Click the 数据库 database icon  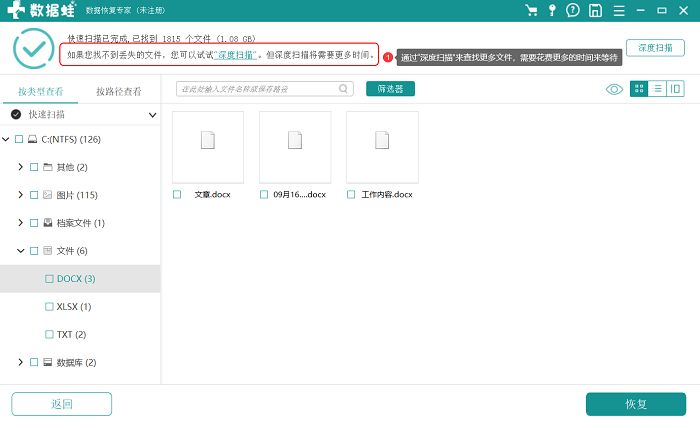tap(48, 362)
